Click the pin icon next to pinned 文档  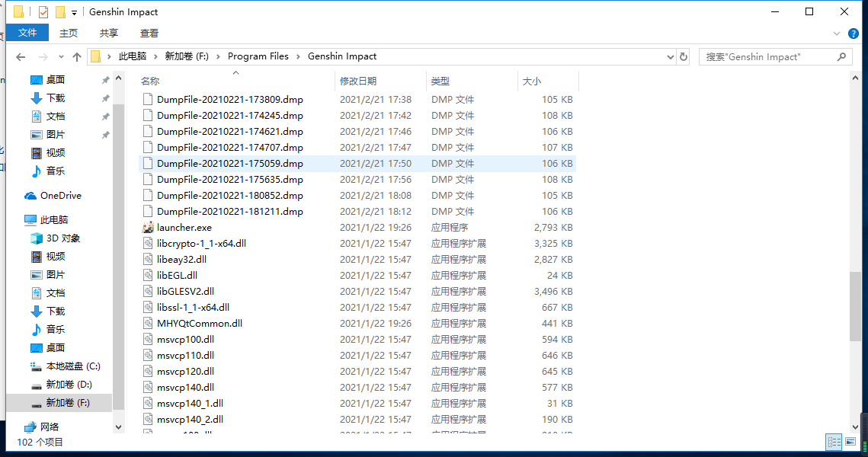tap(105, 117)
